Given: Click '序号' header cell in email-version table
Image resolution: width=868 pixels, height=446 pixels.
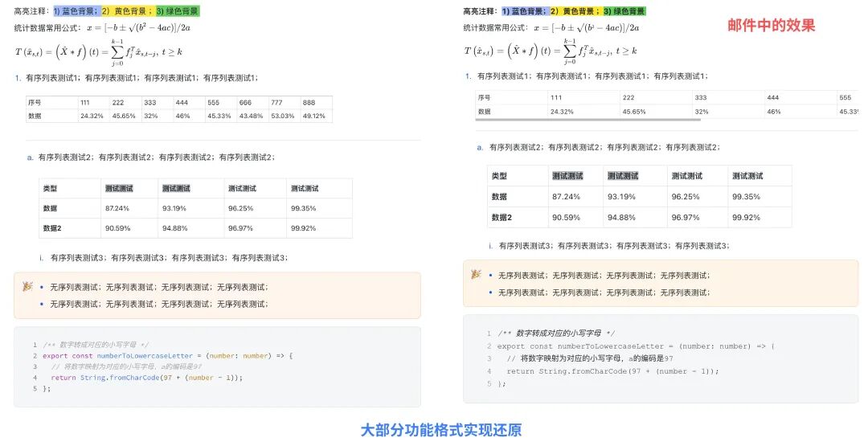Looking at the screenshot, I should point(511,97).
